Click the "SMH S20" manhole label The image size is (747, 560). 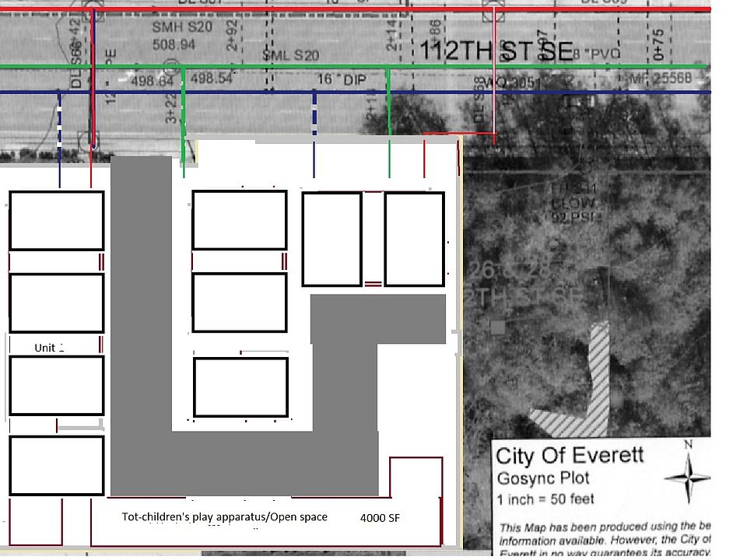[x=182, y=27]
